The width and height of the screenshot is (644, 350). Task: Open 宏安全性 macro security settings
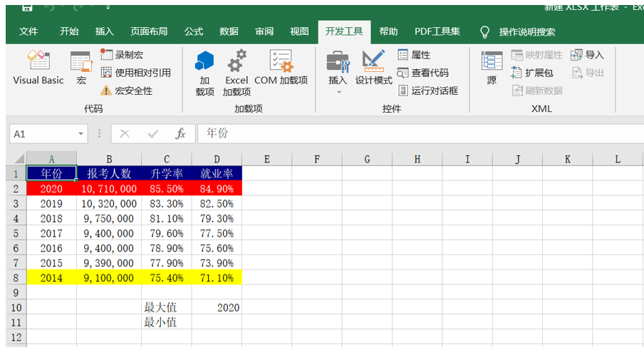click(127, 91)
